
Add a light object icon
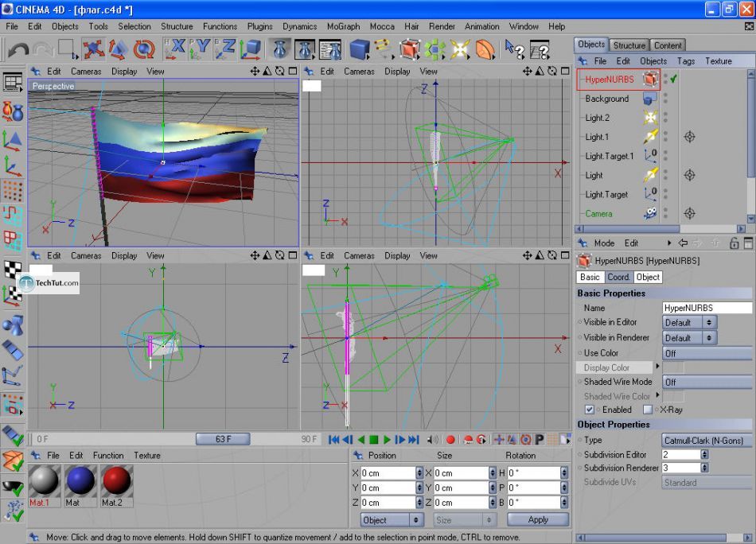coord(459,49)
